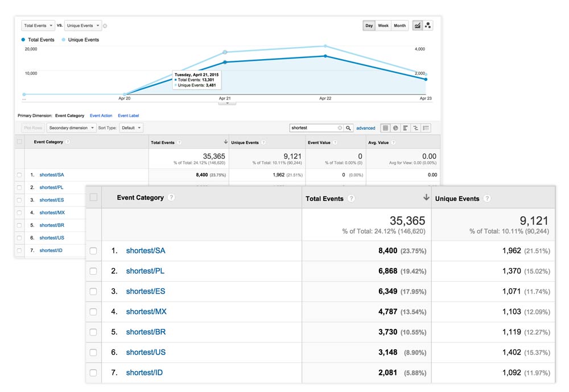Switch graph granularity to Month
The height and width of the screenshot is (392, 569).
pyautogui.click(x=400, y=26)
